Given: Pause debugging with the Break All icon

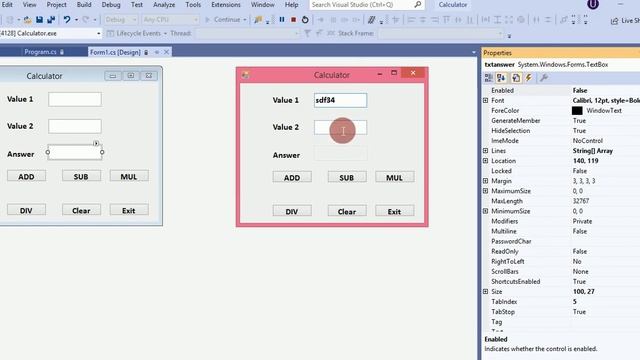Looking at the screenshot, I should [x=282, y=20].
